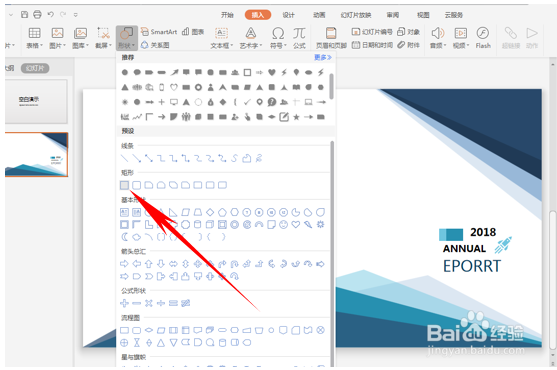This screenshot has height=370, width=557.
Task: Select the double-headed arrow line under 线条
Action: pos(149,158)
